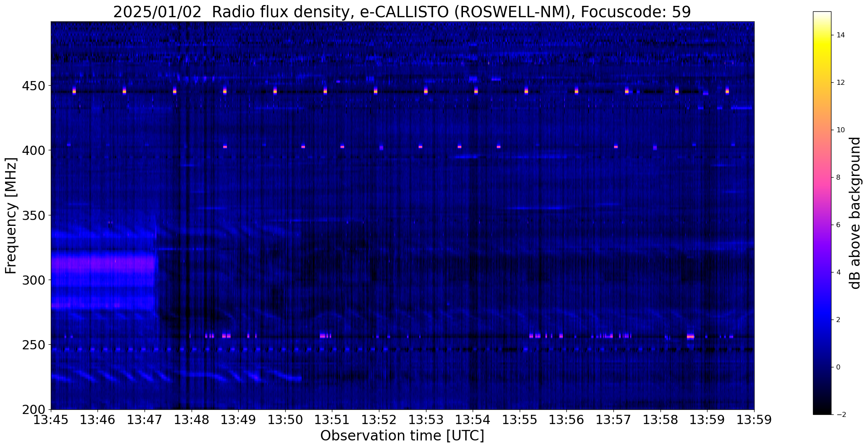The image size is (868, 448).
Task: Click the colorbar tick label −2
Action: click(x=841, y=415)
